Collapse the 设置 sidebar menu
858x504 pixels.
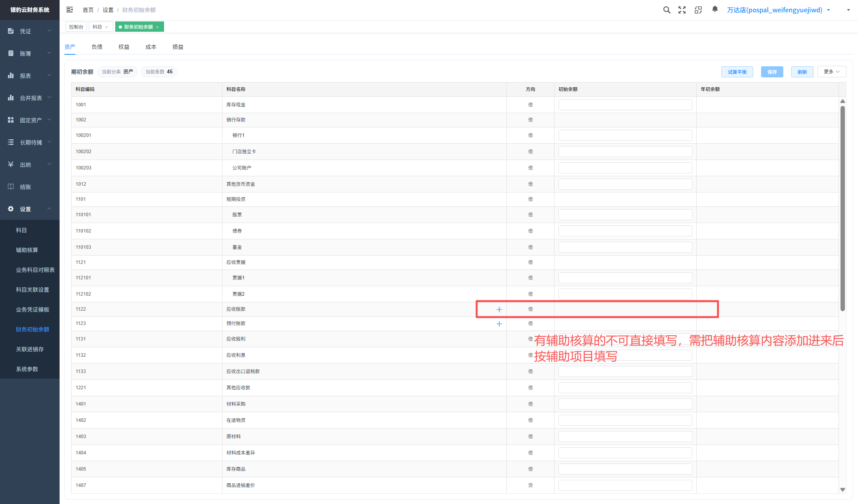(x=30, y=209)
